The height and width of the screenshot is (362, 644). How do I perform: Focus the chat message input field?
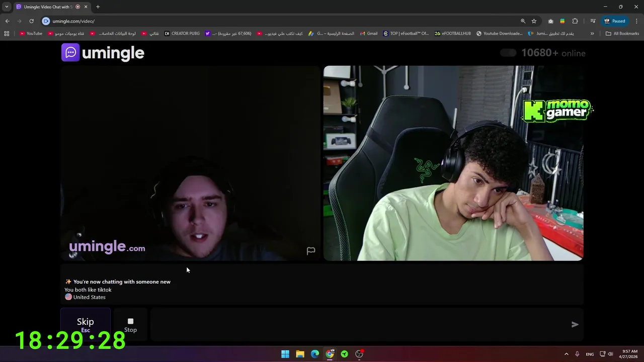[x=360, y=325]
